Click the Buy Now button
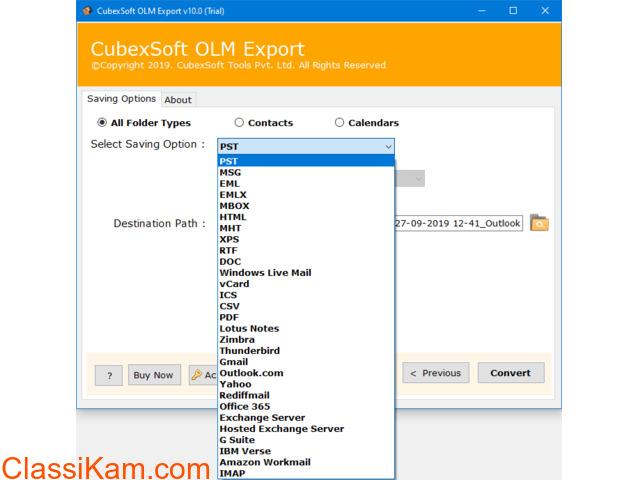 pos(154,375)
